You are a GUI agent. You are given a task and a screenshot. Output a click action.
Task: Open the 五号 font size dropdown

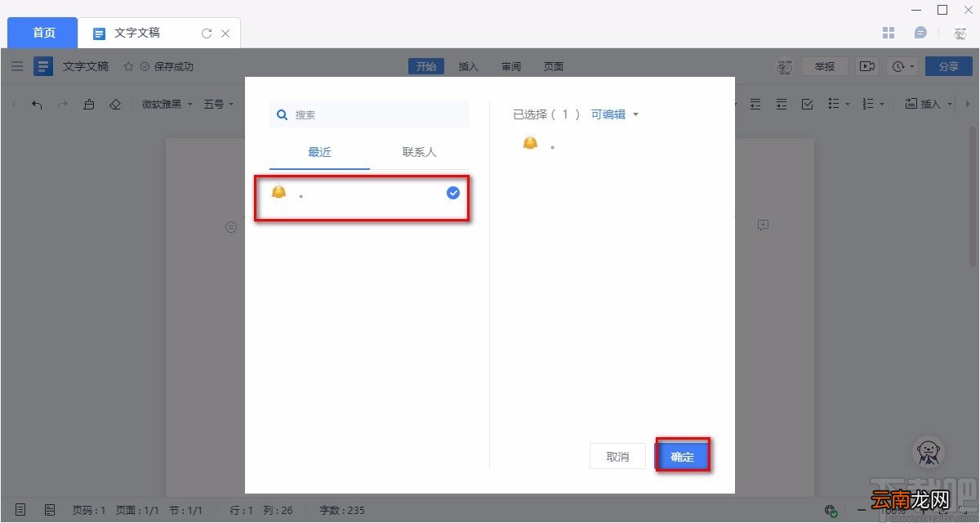[219, 104]
